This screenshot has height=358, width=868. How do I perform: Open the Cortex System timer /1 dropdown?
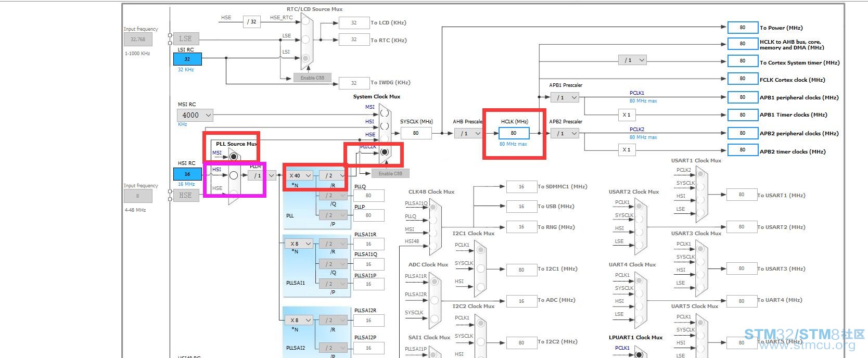click(633, 60)
